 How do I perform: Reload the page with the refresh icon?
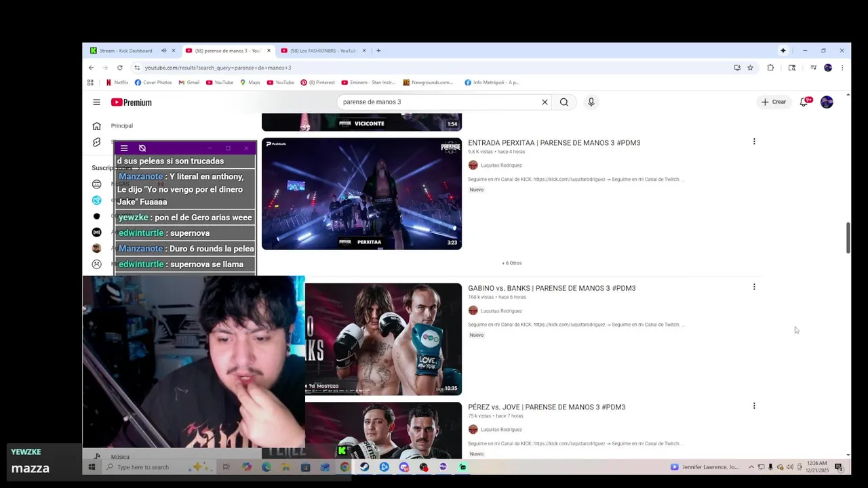point(120,68)
